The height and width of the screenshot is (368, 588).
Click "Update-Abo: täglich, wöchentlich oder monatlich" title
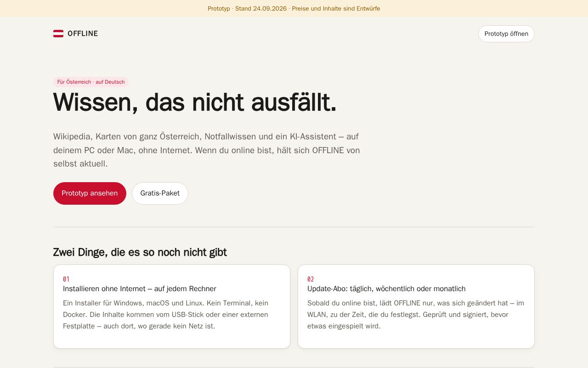[x=386, y=289]
